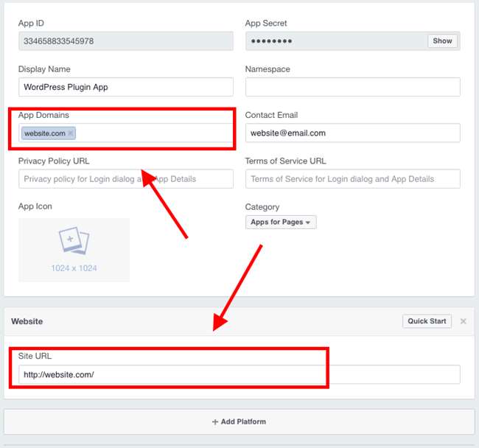The height and width of the screenshot is (448, 479).
Task: Click the masked App Secret field
Action: [336, 41]
